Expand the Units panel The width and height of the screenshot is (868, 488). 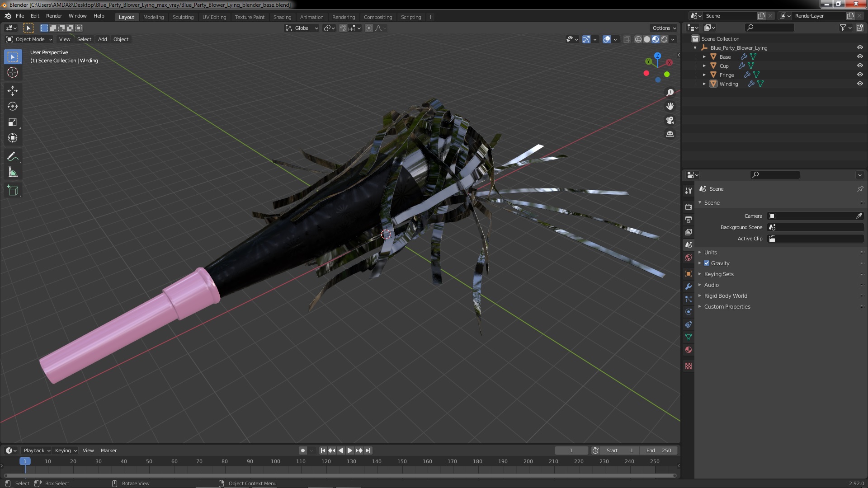pyautogui.click(x=710, y=252)
